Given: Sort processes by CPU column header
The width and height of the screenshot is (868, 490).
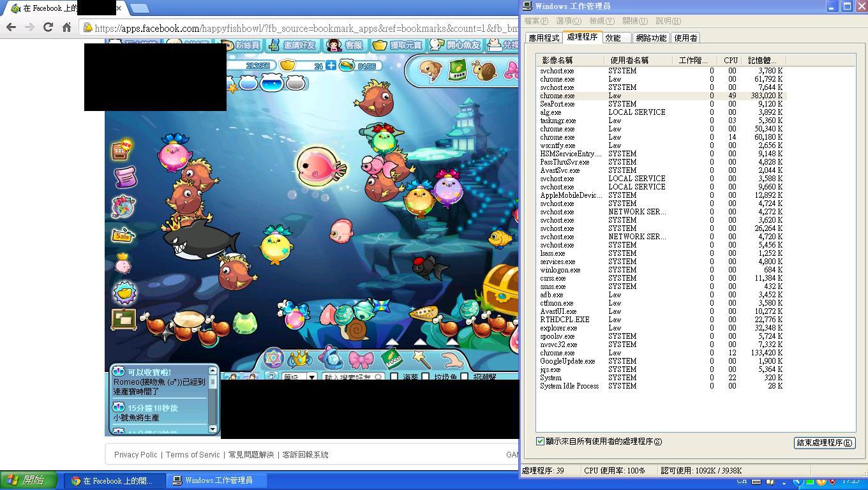Looking at the screenshot, I should [x=731, y=60].
